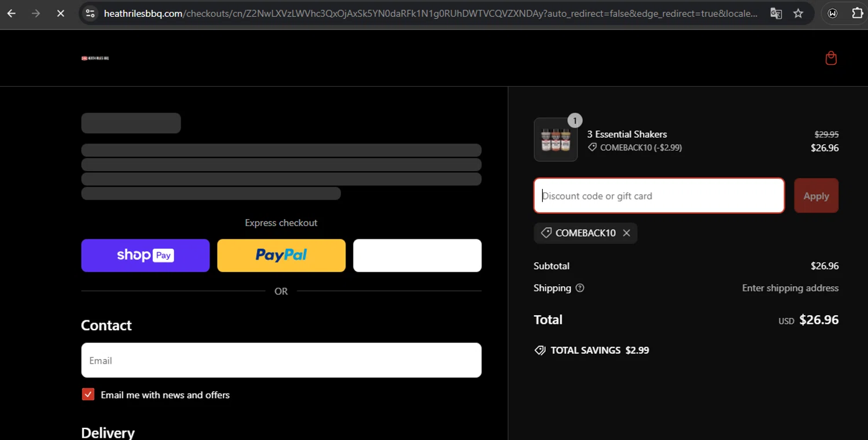Click the COMEBACK10 (-$2.99) line under product

coord(635,147)
